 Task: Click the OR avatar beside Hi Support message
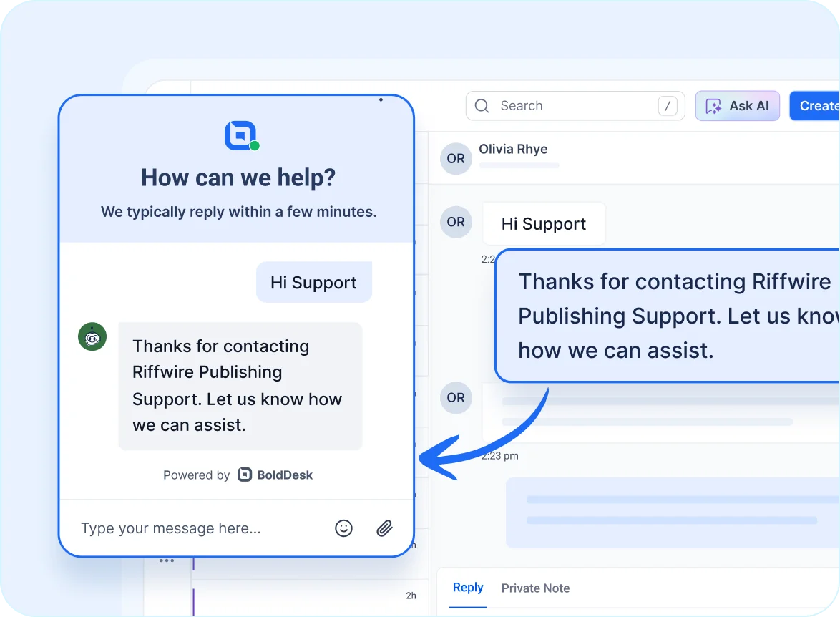pos(456,222)
